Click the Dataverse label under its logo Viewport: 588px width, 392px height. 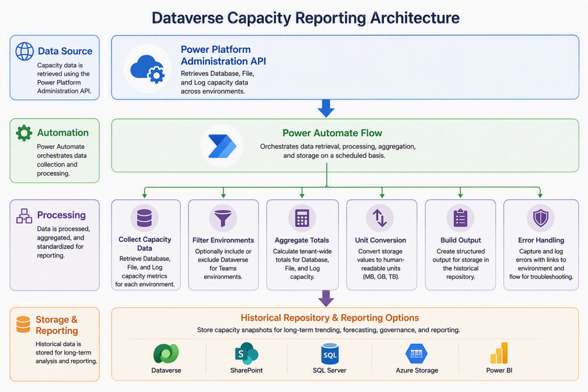(x=166, y=370)
